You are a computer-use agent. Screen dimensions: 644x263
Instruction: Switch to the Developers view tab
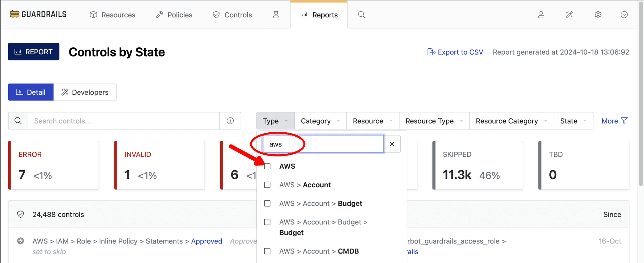pyautogui.click(x=85, y=92)
